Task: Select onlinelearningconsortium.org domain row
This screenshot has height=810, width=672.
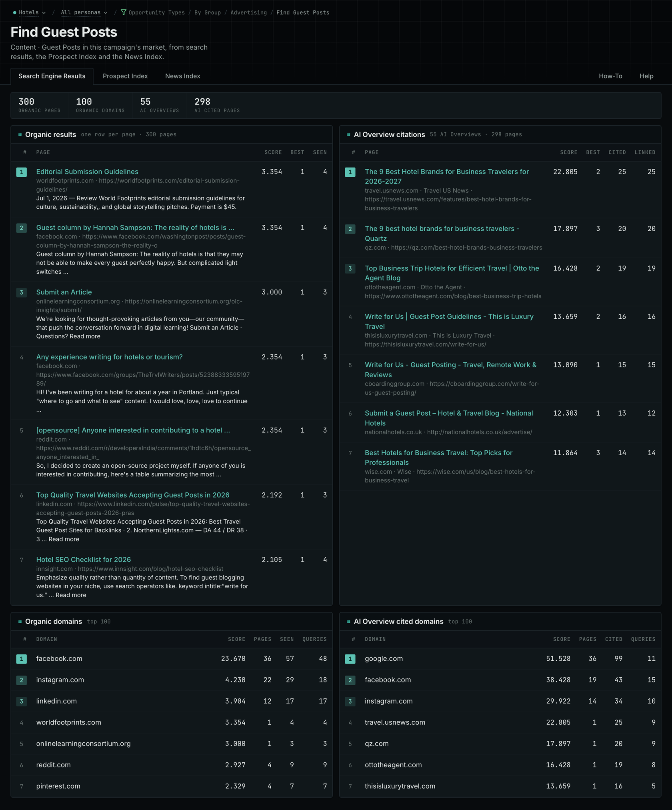Action: point(172,744)
